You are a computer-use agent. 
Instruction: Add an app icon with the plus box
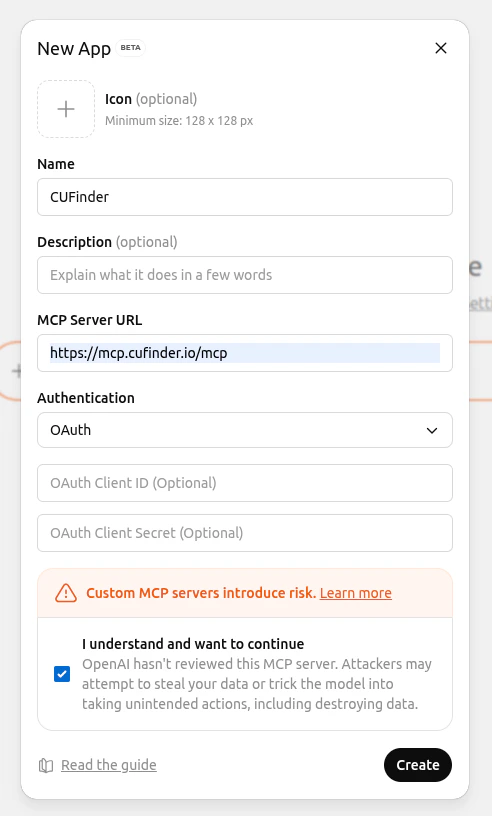point(66,109)
